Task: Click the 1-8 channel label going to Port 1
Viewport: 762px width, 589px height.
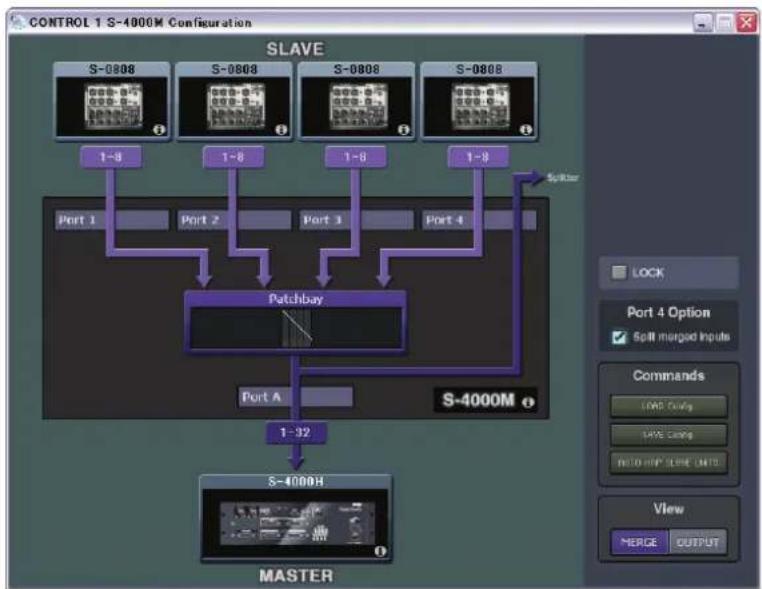Action: pos(111,157)
